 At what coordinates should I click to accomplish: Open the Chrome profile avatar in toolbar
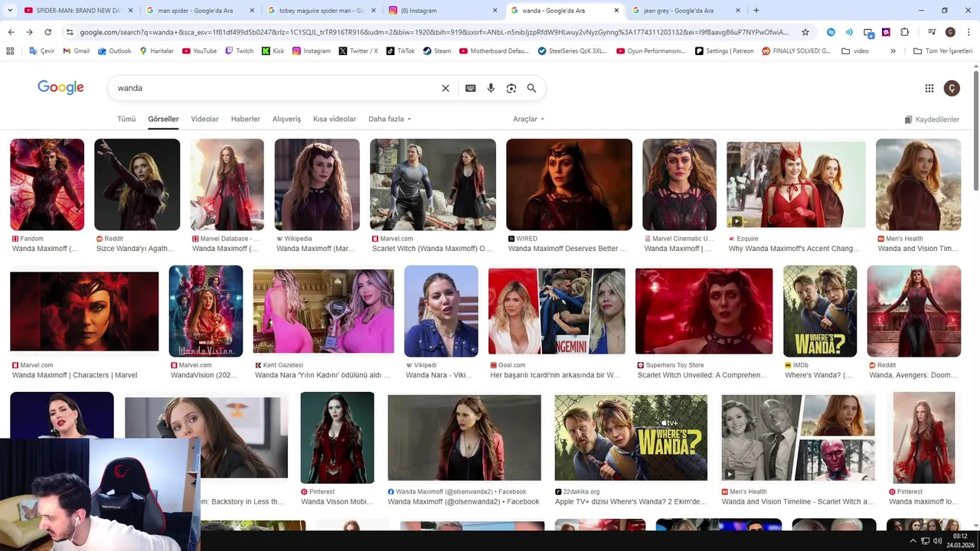coord(950,32)
